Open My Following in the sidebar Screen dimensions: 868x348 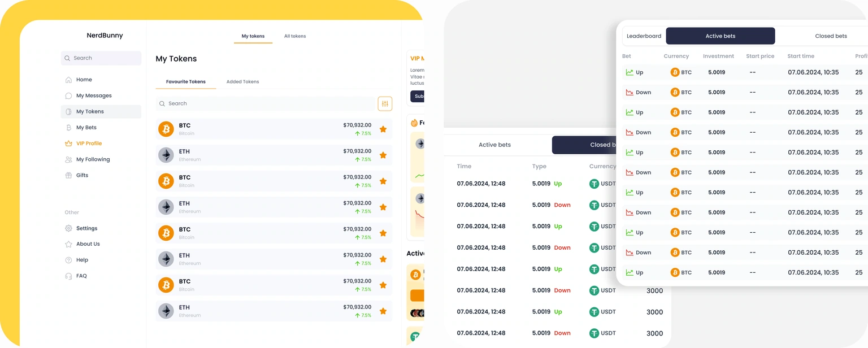point(93,159)
